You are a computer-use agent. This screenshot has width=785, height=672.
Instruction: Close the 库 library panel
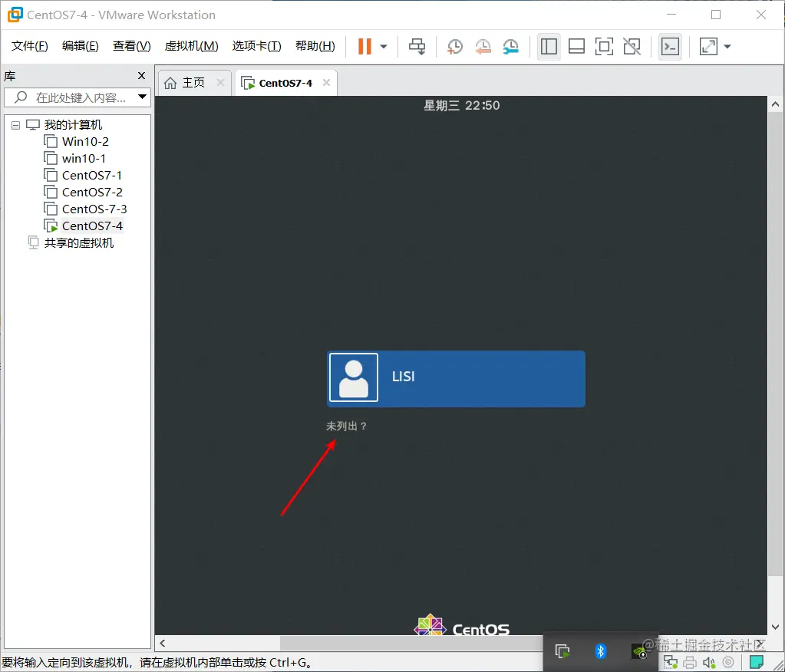[x=142, y=75]
